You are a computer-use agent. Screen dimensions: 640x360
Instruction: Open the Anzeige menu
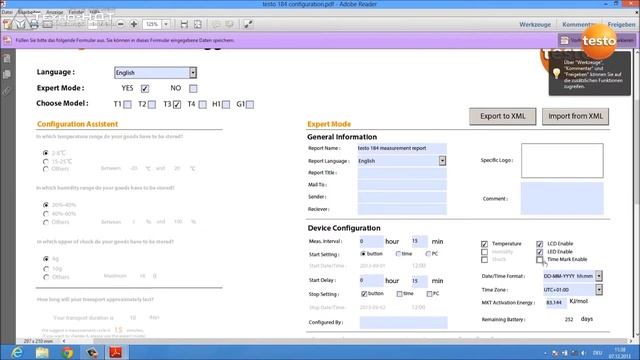pos(55,12)
